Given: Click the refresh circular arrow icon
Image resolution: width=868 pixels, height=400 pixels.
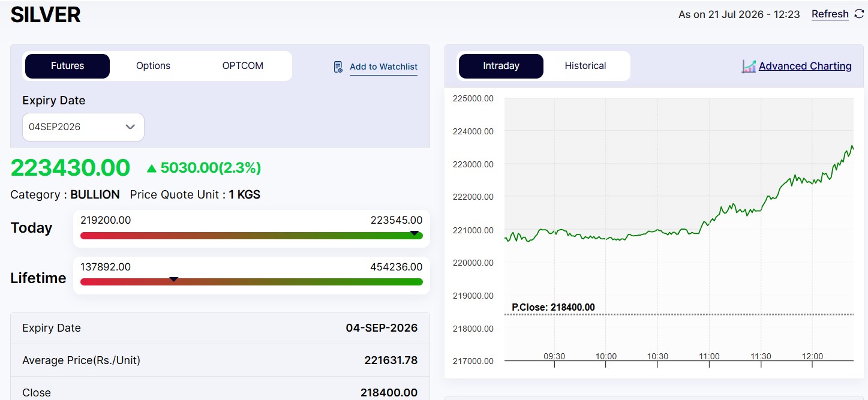Looking at the screenshot, I should [x=859, y=14].
